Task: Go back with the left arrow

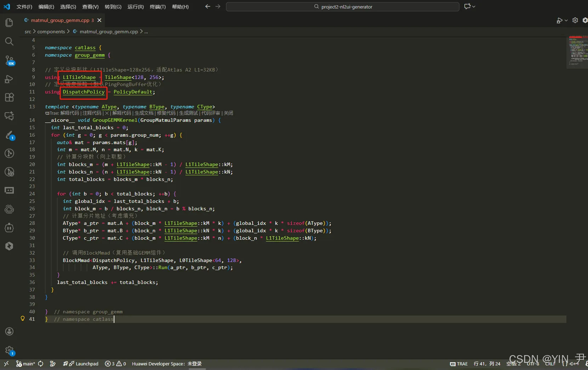Action: click(x=208, y=6)
